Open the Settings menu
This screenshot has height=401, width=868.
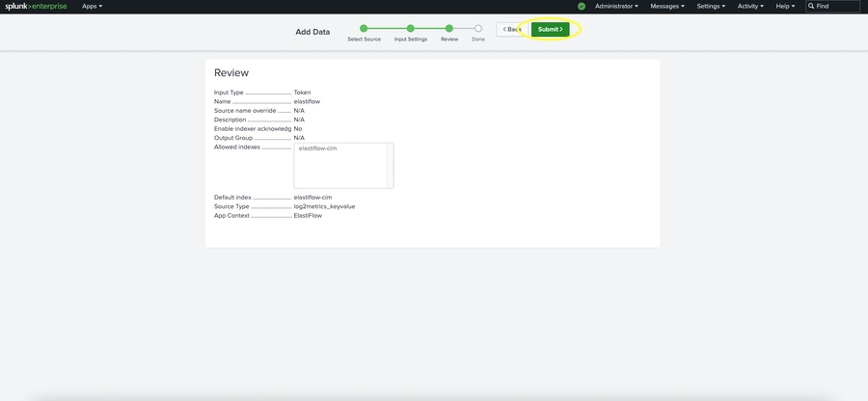tap(712, 6)
